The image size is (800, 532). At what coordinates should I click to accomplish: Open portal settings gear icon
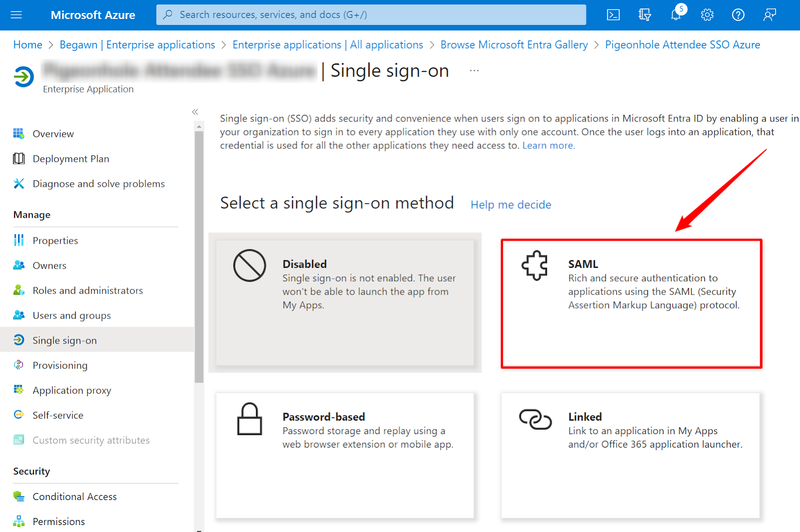707,15
